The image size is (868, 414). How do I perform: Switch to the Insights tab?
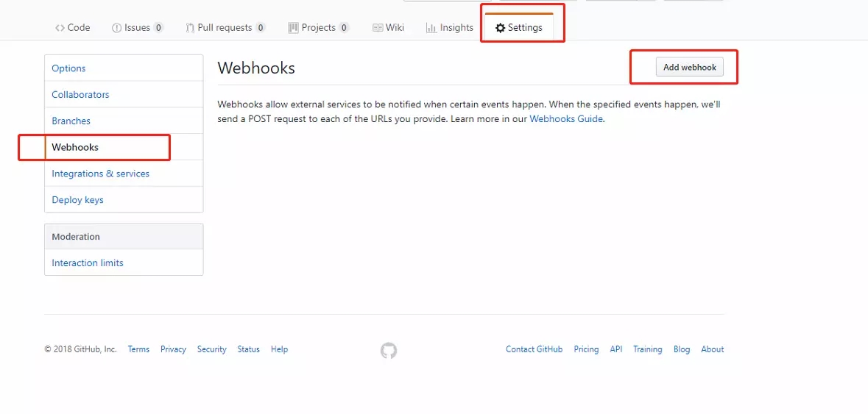click(x=456, y=28)
